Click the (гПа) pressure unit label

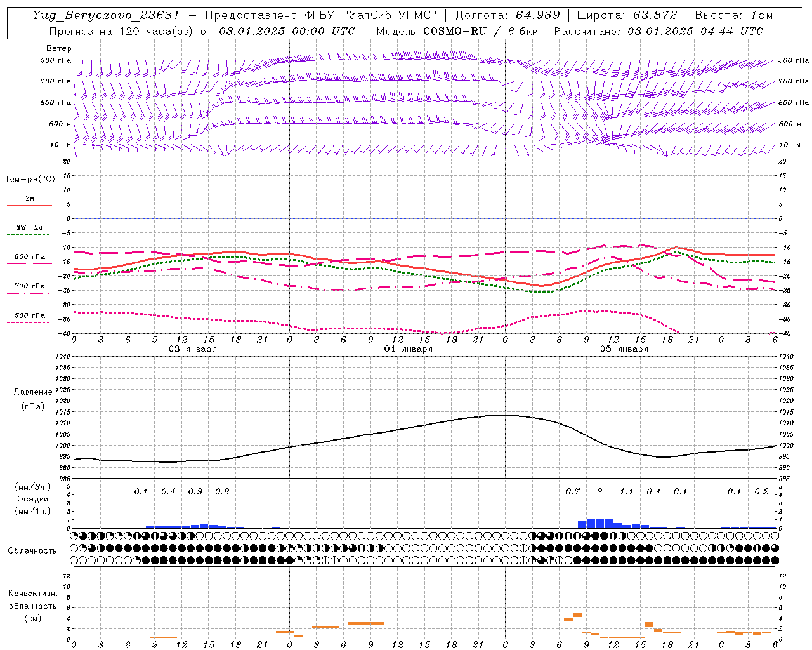point(33,406)
